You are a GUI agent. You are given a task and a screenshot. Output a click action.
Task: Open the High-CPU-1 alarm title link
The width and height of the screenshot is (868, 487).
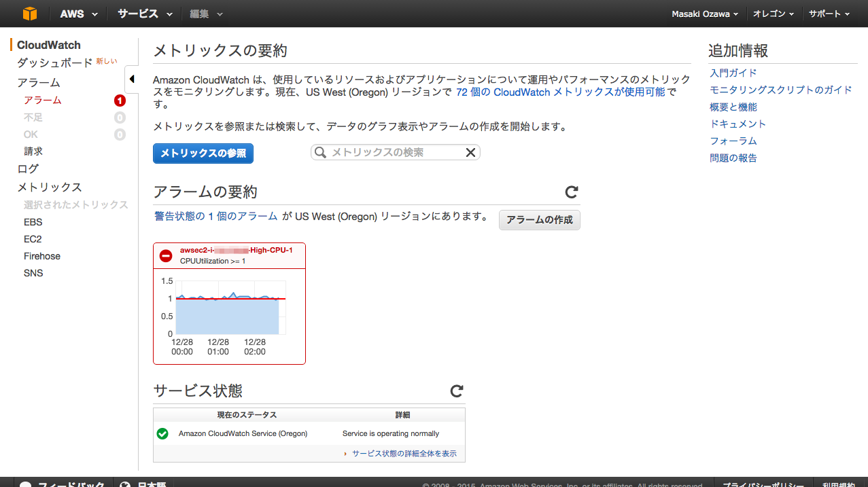[x=236, y=251]
